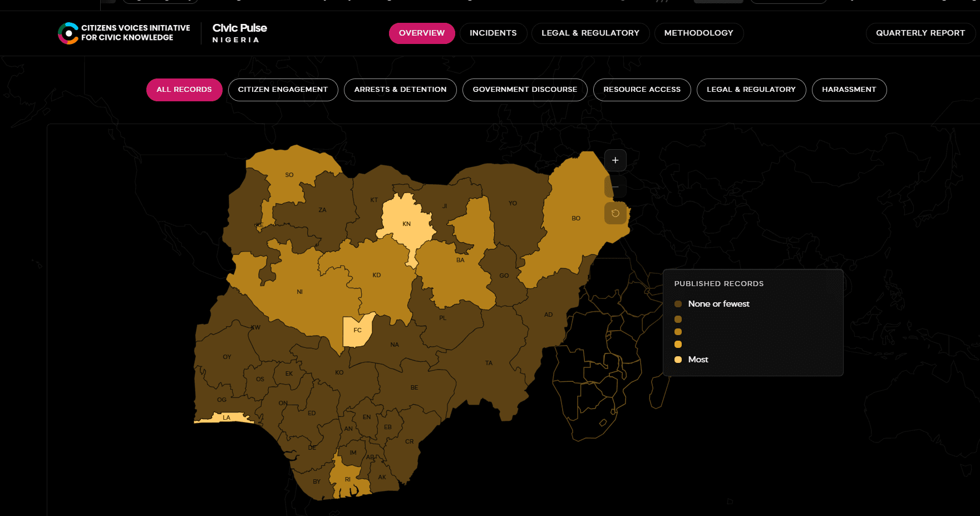
Task: Go to the Methodology tab
Action: pos(698,33)
